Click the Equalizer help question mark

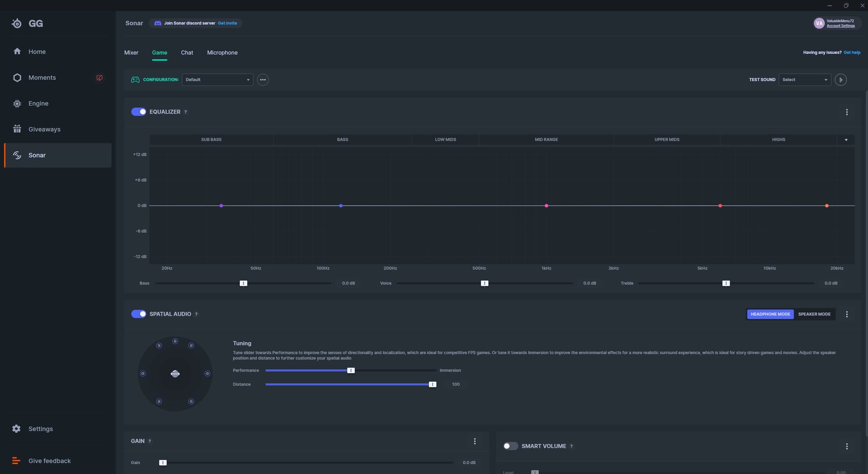(x=186, y=112)
